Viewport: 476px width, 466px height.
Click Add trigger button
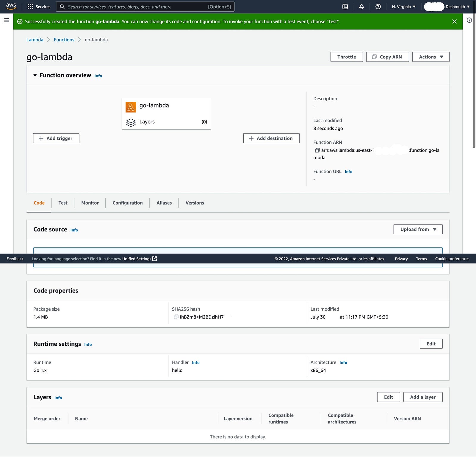(56, 138)
